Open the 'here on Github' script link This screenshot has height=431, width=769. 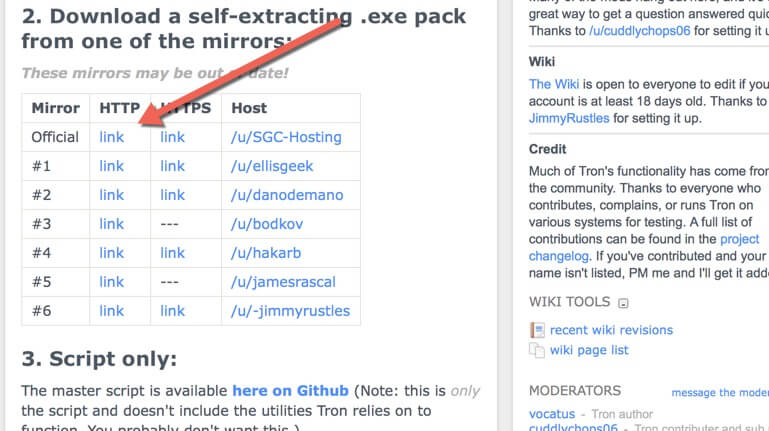pyautogui.click(x=290, y=391)
